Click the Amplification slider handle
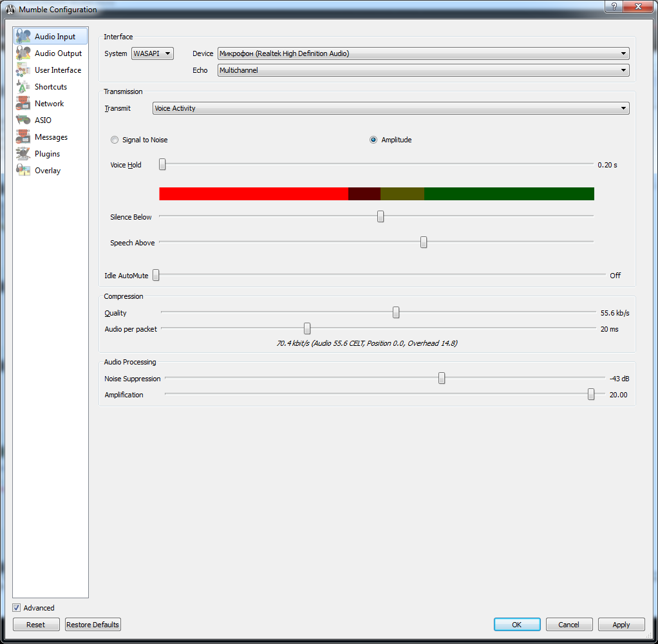The image size is (658, 644). tap(591, 394)
